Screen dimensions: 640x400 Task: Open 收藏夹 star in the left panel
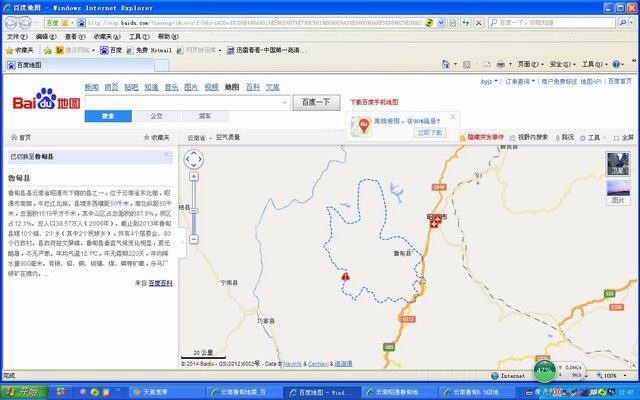(x=156, y=138)
